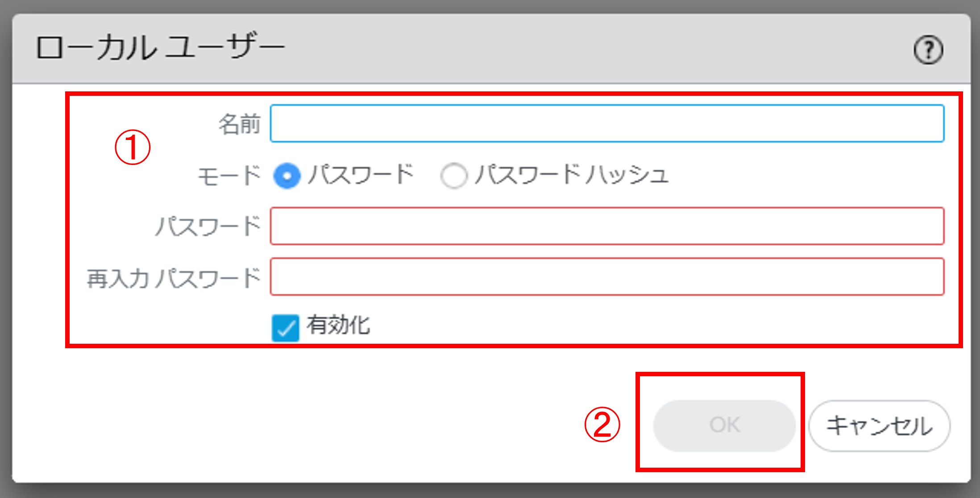Focus the 再入力 パスワード input field

[607, 277]
